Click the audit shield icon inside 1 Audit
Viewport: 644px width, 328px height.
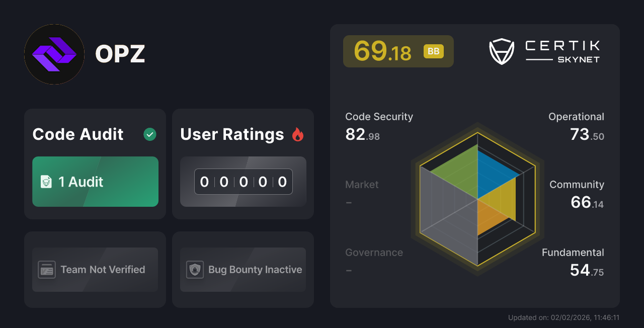(46, 182)
